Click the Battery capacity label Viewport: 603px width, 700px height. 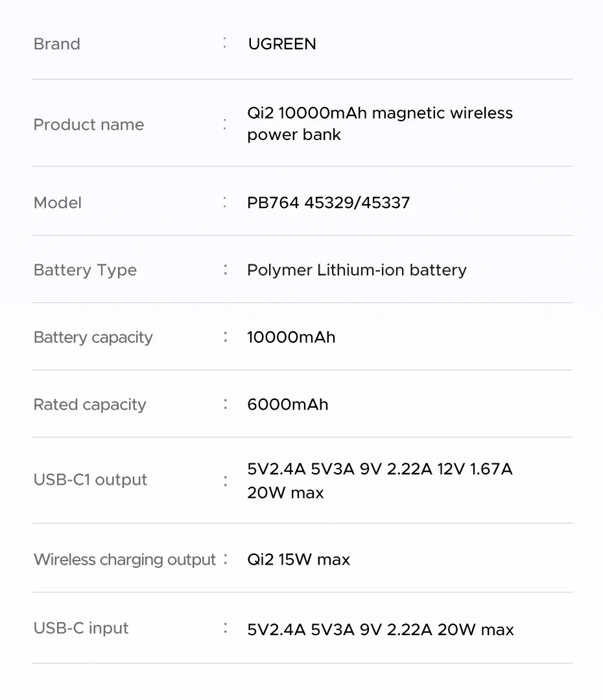93,338
